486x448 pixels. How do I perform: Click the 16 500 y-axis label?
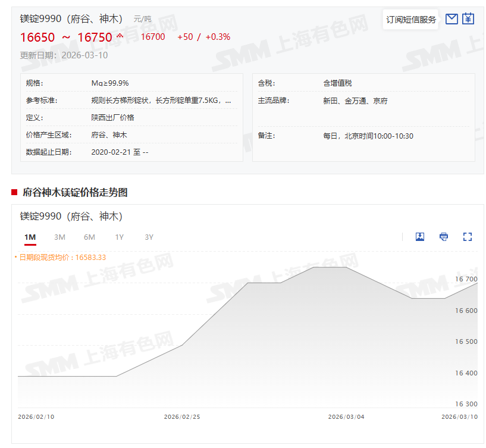point(466,342)
